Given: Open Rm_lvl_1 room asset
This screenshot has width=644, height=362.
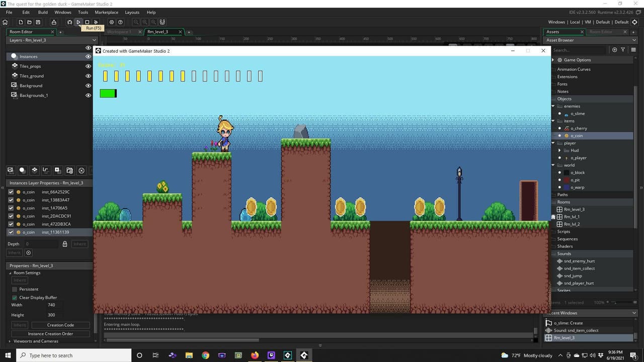Looking at the screenshot, I should pos(572,217).
